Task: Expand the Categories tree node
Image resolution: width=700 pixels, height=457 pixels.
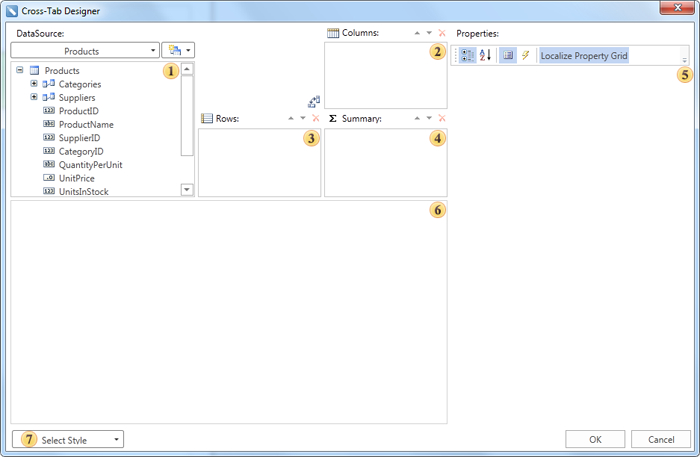Action: tap(34, 84)
